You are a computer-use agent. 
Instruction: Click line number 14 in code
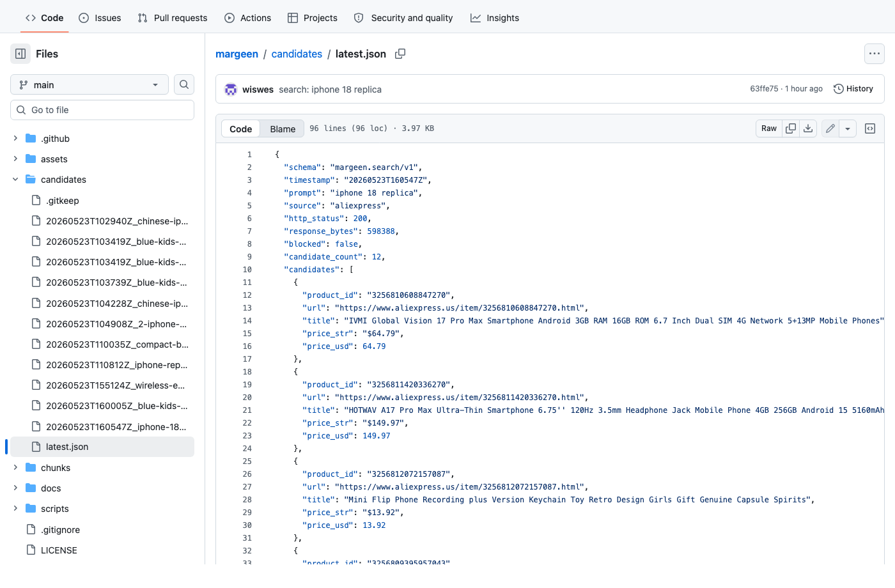pos(247,321)
